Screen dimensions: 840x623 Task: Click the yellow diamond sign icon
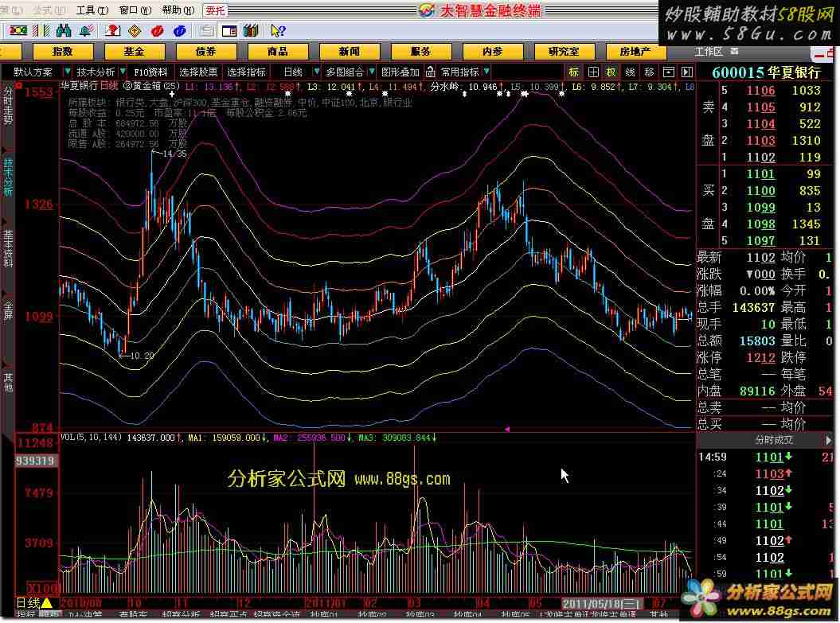click(135, 31)
